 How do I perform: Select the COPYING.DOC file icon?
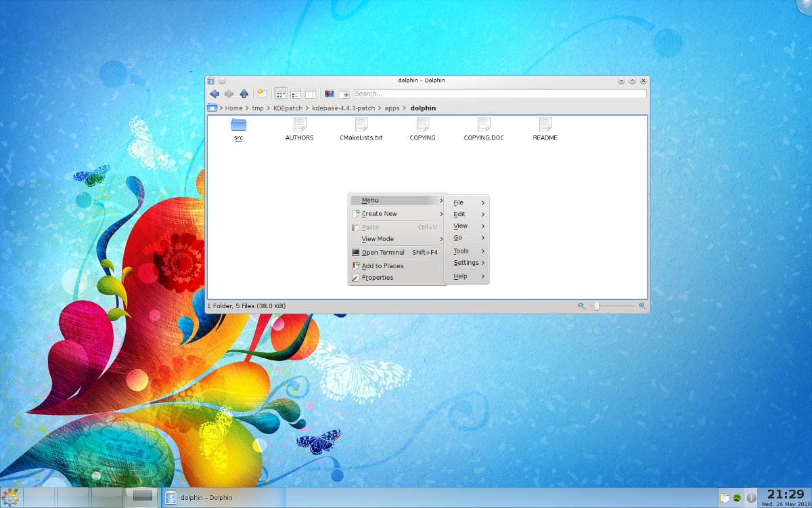tap(484, 125)
